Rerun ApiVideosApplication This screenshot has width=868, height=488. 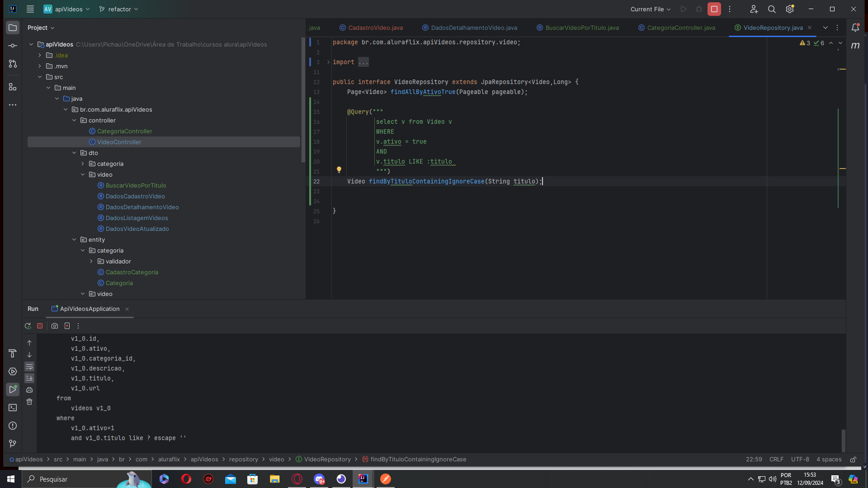tap(28, 326)
